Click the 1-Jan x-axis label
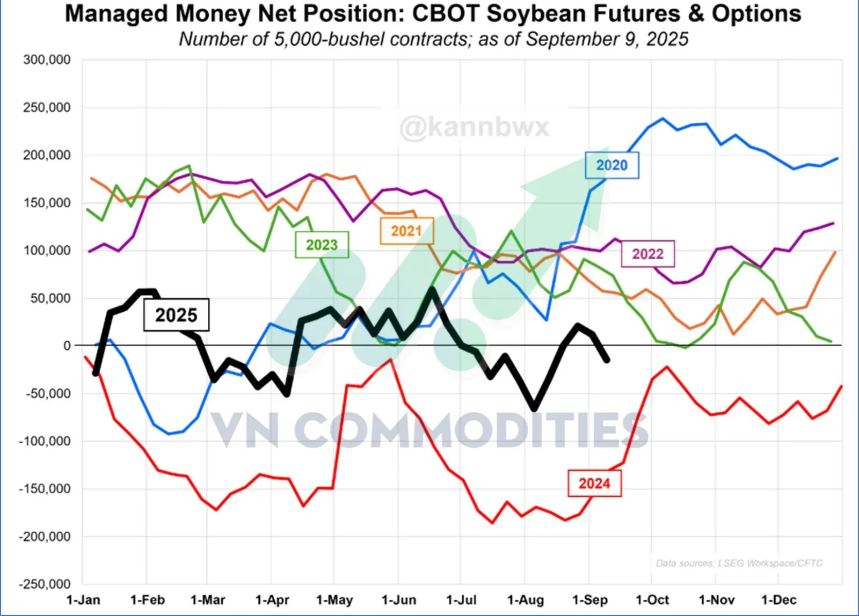This screenshot has width=859, height=616. click(83, 600)
